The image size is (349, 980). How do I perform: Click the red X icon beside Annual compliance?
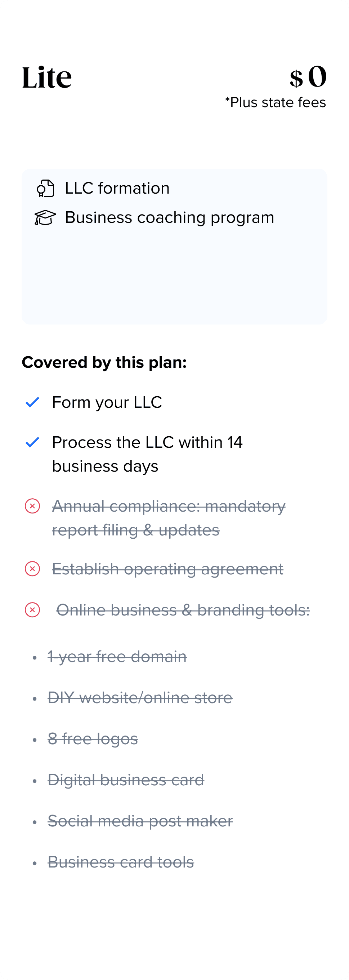[x=32, y=506]
